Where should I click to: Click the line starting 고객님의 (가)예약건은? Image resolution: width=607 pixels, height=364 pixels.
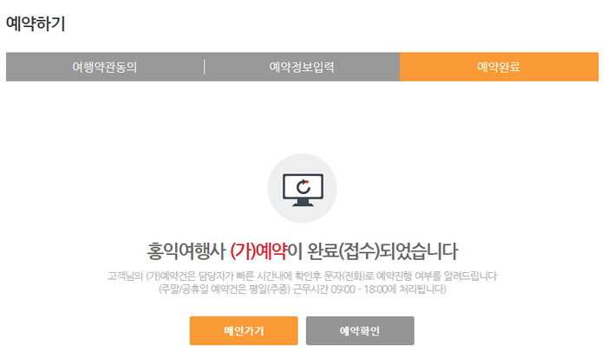tap(303, 276)
